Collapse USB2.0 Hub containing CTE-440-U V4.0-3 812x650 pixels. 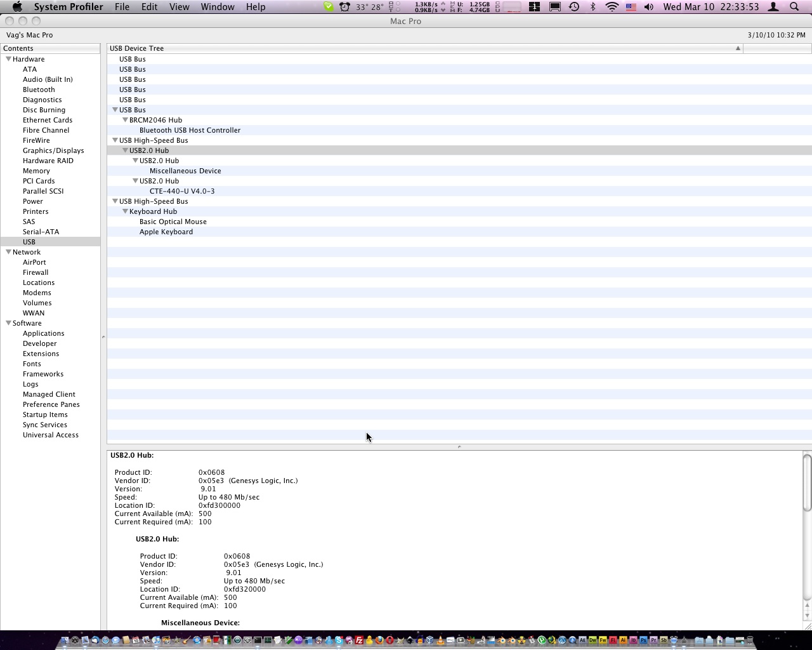point(135,181)
